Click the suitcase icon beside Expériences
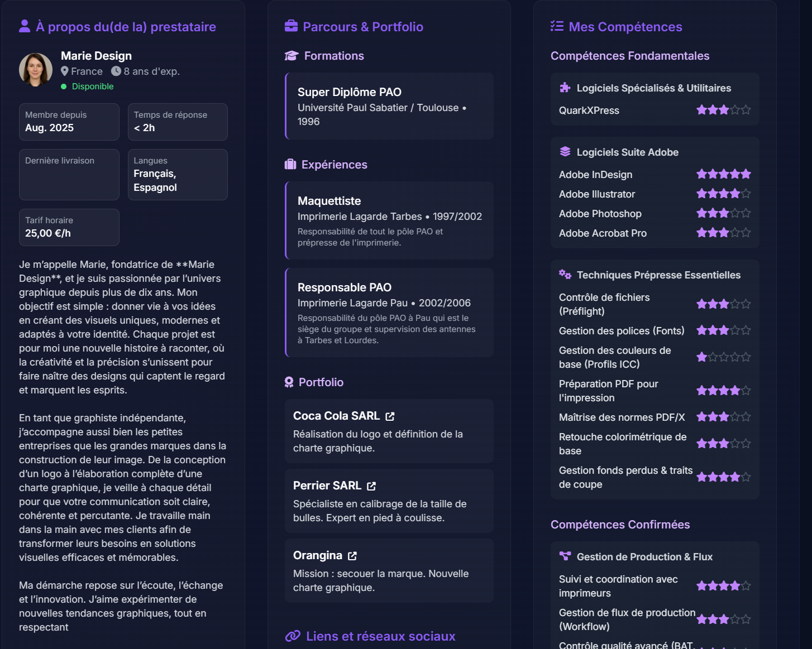 [290, 165]
